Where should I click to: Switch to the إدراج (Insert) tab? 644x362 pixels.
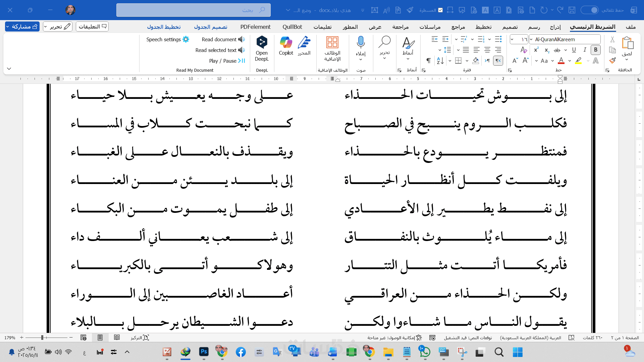point(555,27)
